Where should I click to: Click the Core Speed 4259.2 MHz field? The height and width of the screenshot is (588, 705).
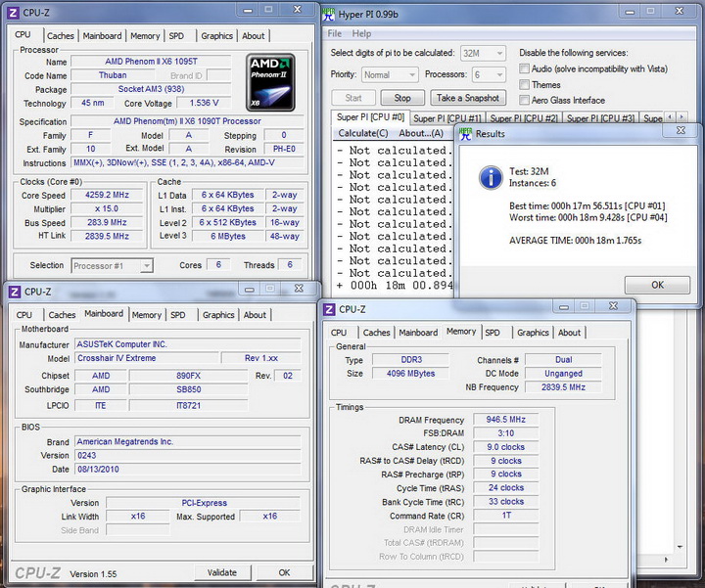107,195
